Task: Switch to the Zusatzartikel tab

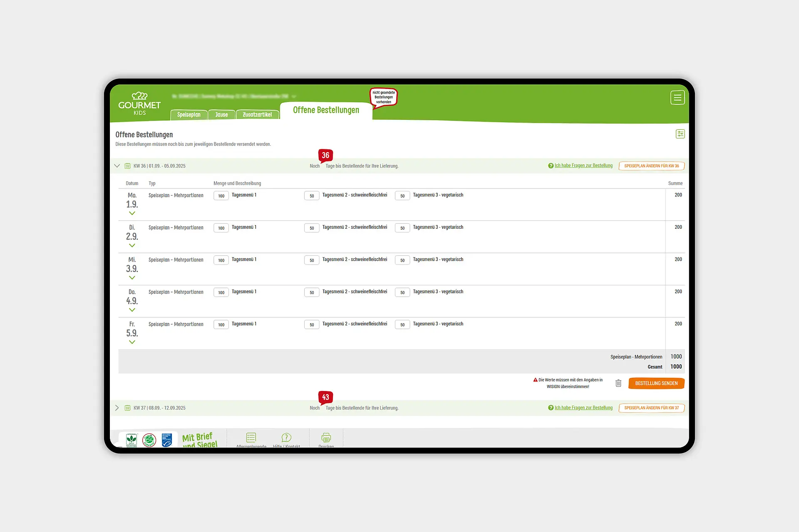Action: [x=257, y=115]
